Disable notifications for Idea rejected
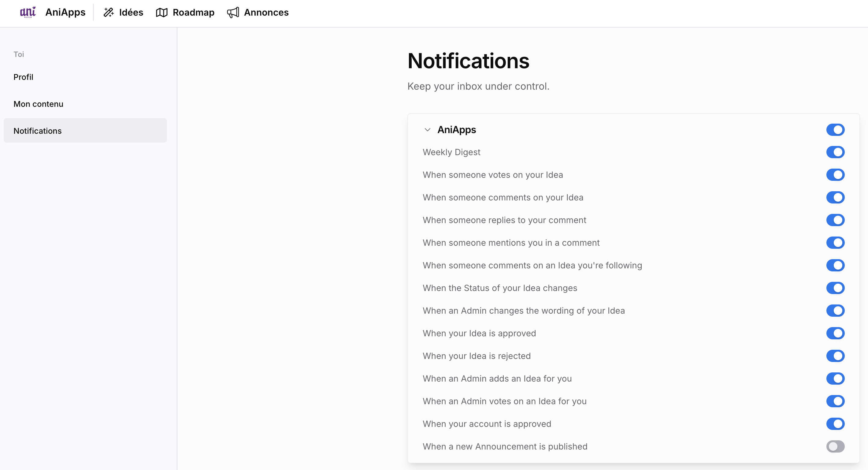 click(x=835, y=356)
